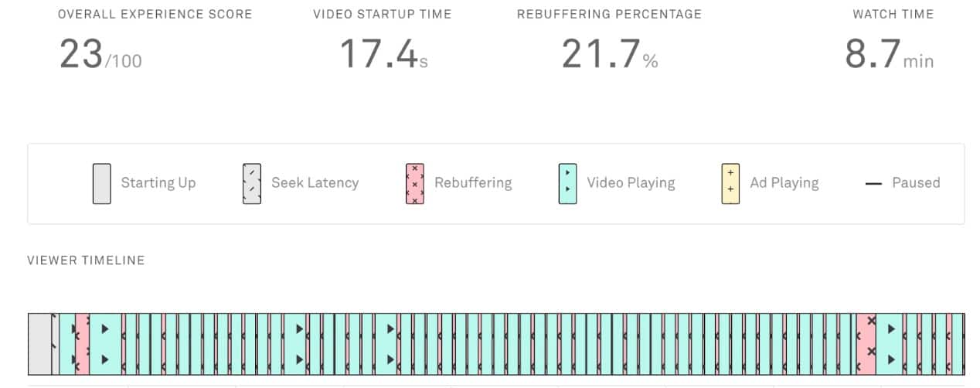The width and height of the screenshot is (980, 388).
Task: Select the 'Ad Playing' legend label
Action: click(x=784, y=183)
